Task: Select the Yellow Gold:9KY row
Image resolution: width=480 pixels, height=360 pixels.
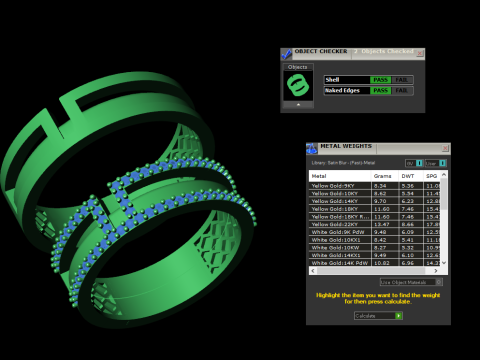Action: coord(375,186)
